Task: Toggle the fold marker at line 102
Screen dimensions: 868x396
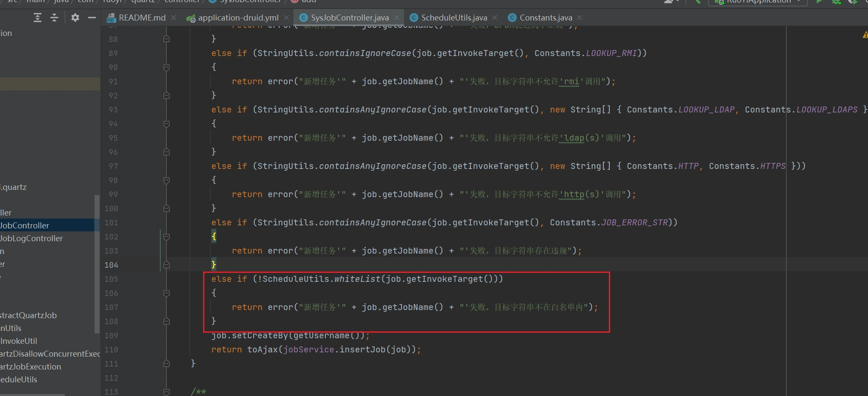Action: (x=166, y=236)
